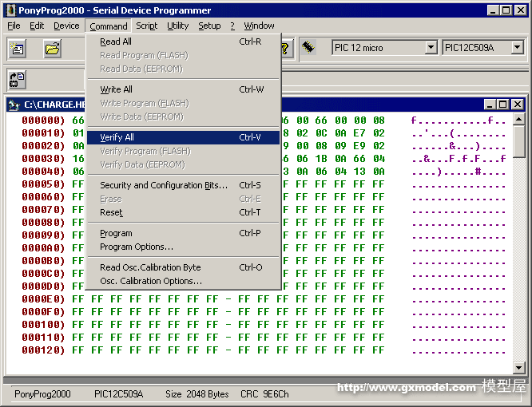Click Program Options entry
532x407 pixels.
pos(137,247)
